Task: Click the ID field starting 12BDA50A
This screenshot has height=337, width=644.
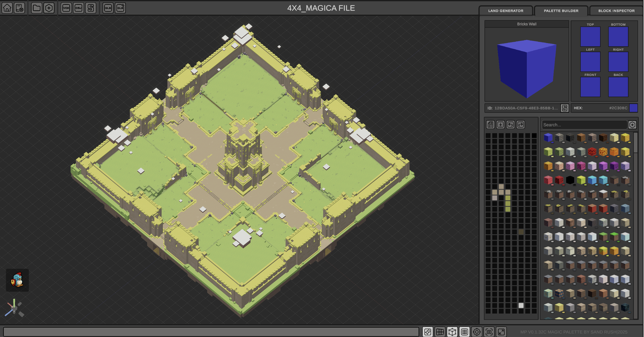Action: point(523,108)
